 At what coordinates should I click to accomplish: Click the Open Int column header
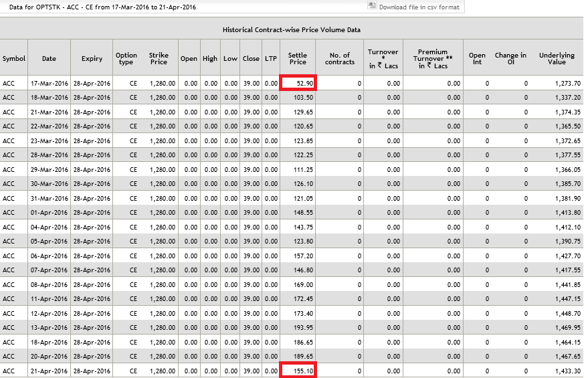(x=477, y=58)
